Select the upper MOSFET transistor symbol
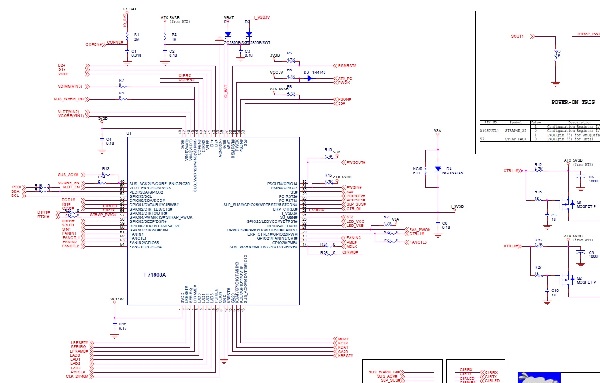 point(569,204)
